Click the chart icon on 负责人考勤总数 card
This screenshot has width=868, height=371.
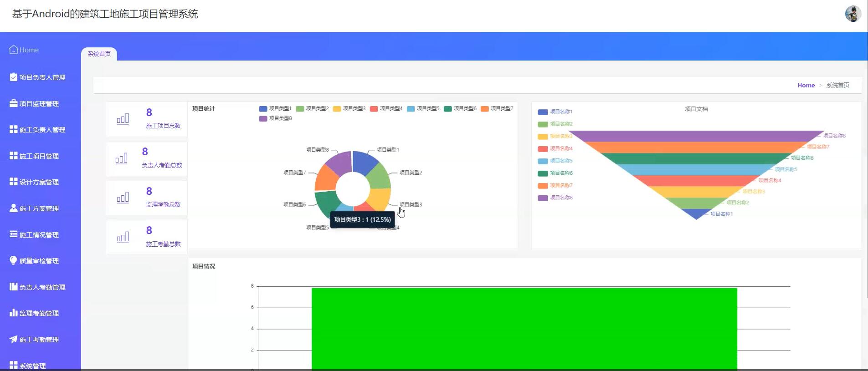pyautogui.click(x=122, y=158)
